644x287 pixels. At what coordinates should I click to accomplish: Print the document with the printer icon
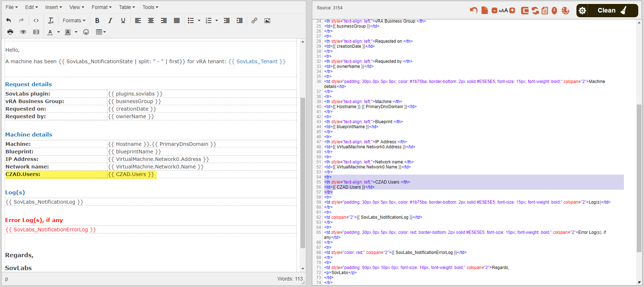[x=10, y=32]
